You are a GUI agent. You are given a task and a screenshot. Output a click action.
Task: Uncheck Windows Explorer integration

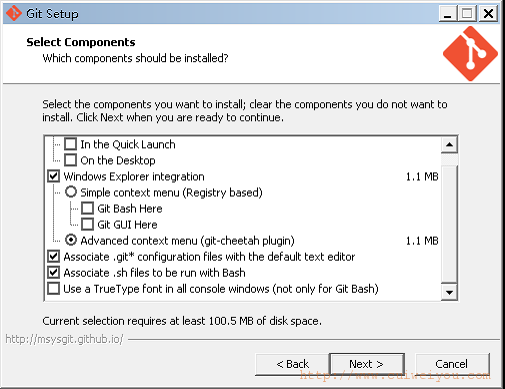click(53, 176)
